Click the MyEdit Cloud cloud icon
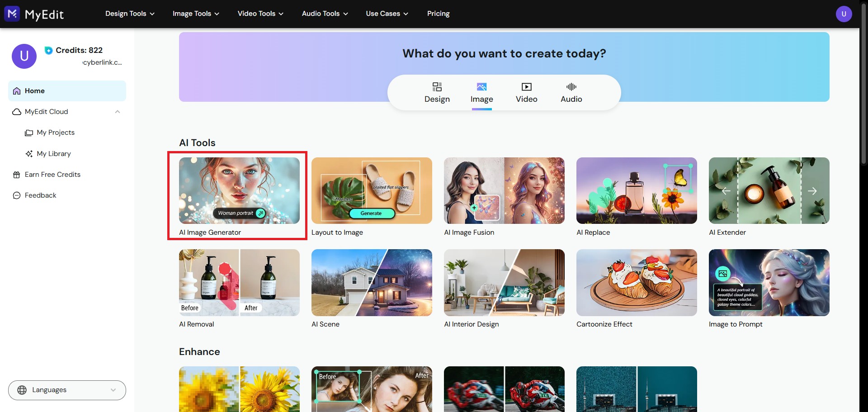 click(17, 112)
